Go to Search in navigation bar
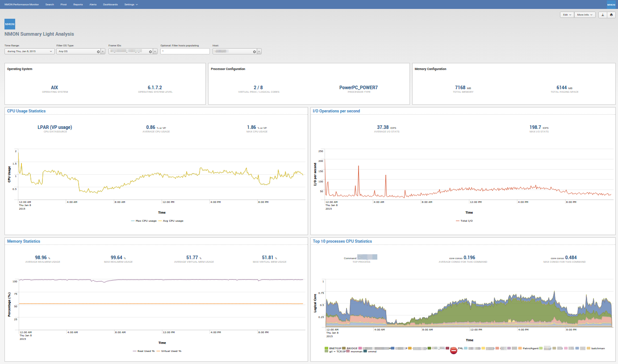Image resolution: width=618 pixels, height=364 pixels. coord(50,4)
